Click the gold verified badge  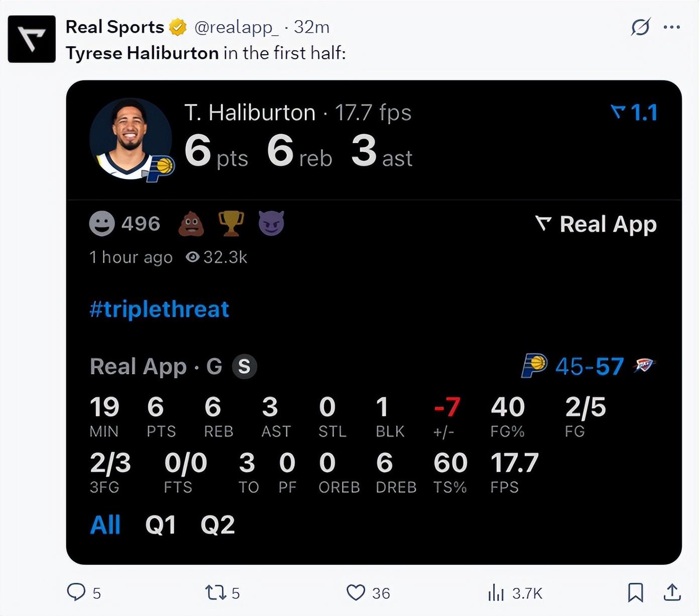(178, 27)
